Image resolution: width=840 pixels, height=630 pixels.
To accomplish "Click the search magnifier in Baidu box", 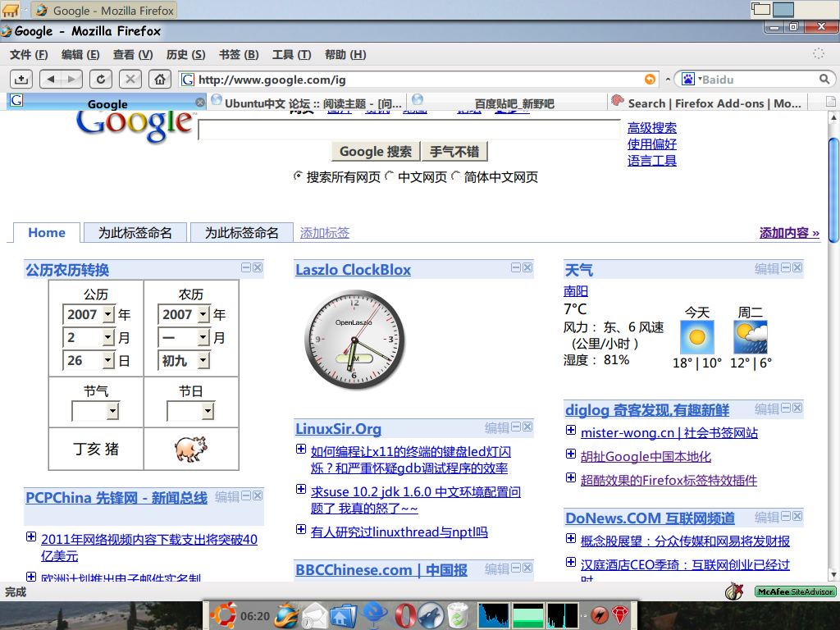I will (824, 80).
